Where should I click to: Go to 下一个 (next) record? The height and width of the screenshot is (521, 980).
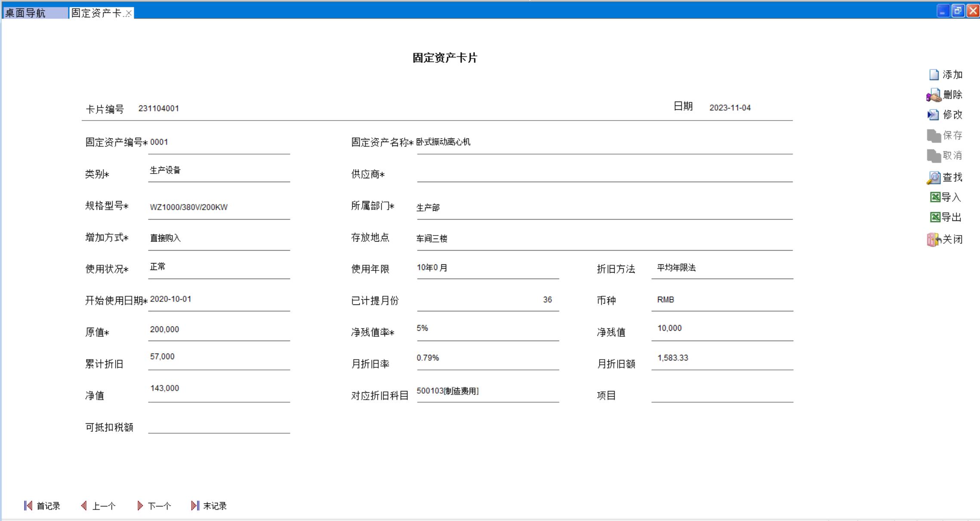[x=154, y=506]
